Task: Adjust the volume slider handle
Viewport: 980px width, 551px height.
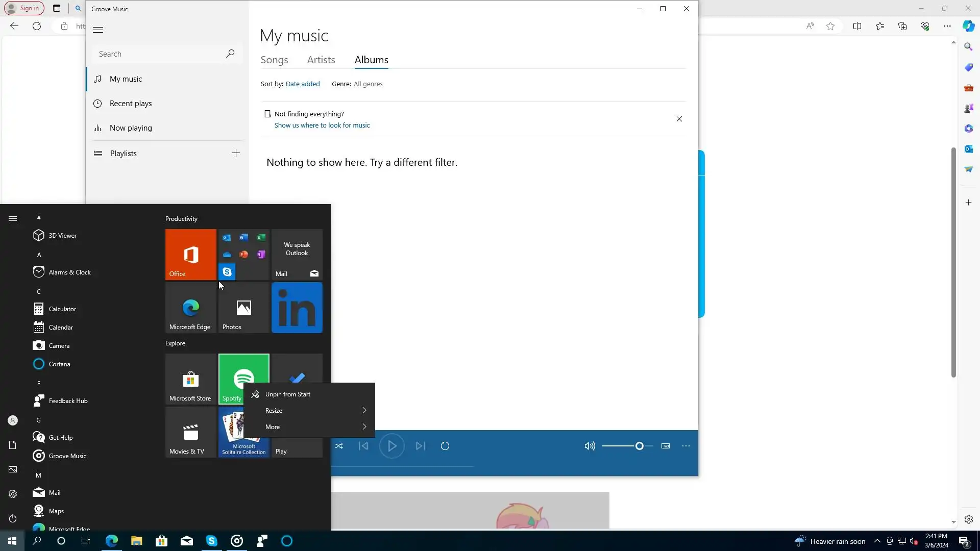Action: pos(639,446)
